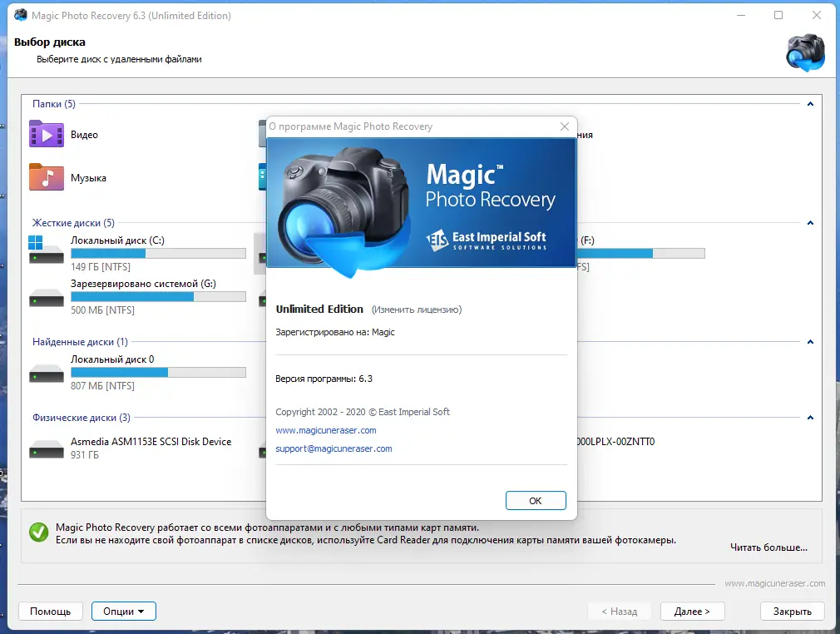Click the Помощь button
This screenshot has height=634, width=840.
pos(51,611)
